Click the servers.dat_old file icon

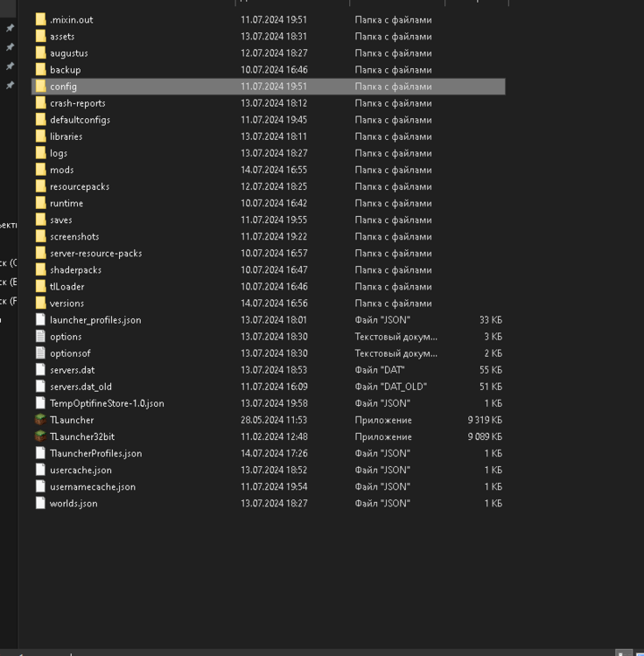[40, 387]
